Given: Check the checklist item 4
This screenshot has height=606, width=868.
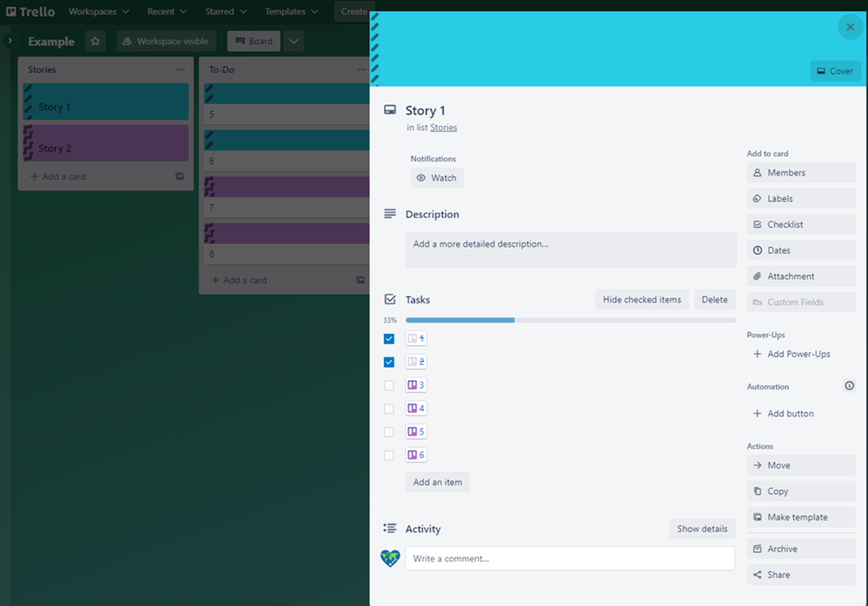Looking at the screenshot, I should coord(389,409).
